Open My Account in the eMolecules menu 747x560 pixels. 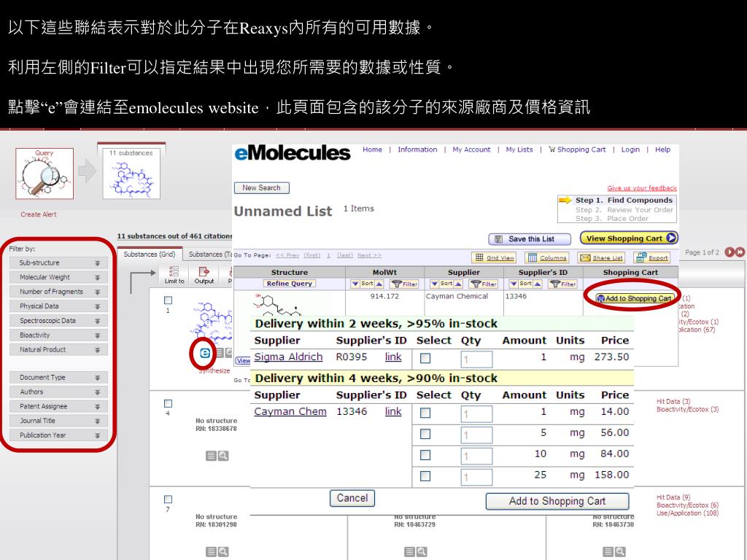pyautogui.click(x=471, y=149)
